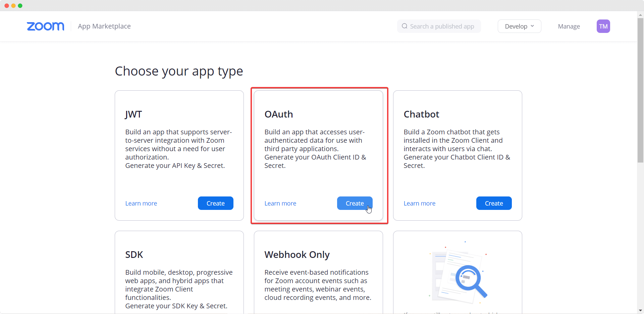The image size is (644, 314).
Task: Open the Manage page
Action: point(569,26)
